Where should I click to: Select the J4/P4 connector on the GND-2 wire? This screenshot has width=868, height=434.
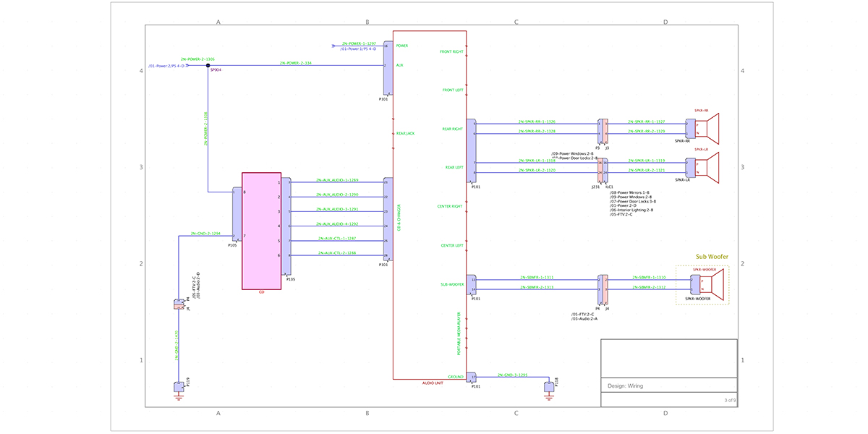[179, 305]
